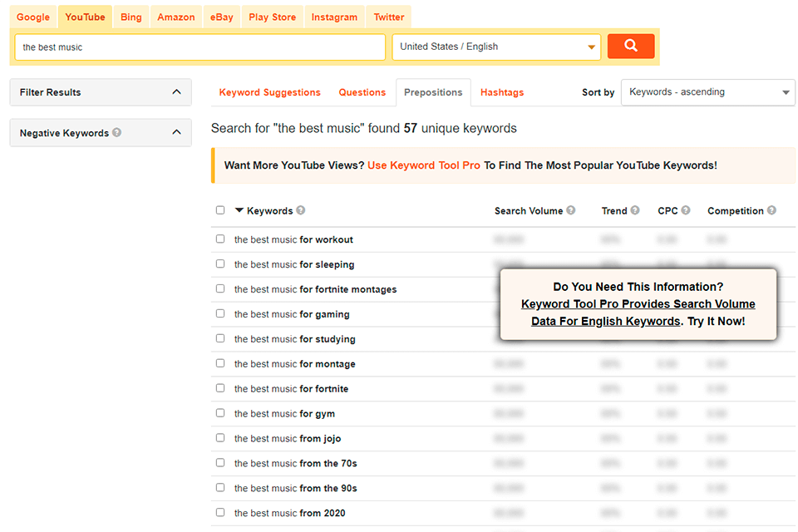Select checkbox for "from the 70s" keyword
Image resolution: width=798 pixels, height=532 pixels.
point(220,463)
